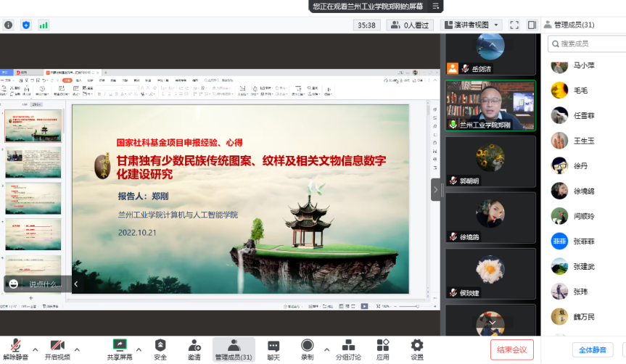
Task: Click the meeting info icon at top left
Action: click(x=9, y=25)
